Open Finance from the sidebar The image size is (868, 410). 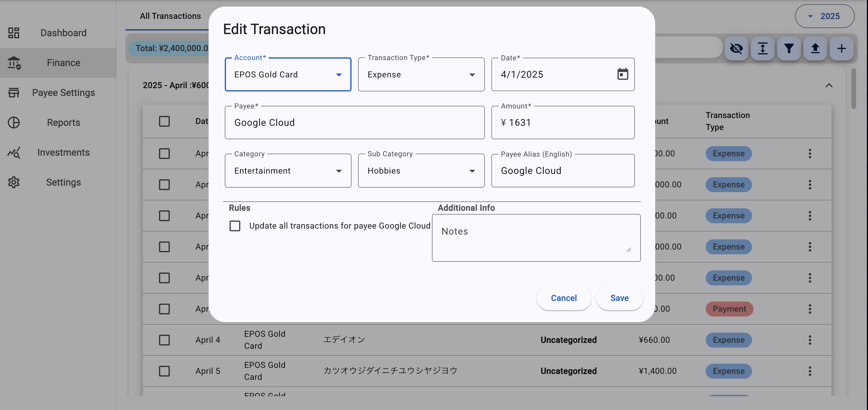(58, 63)
